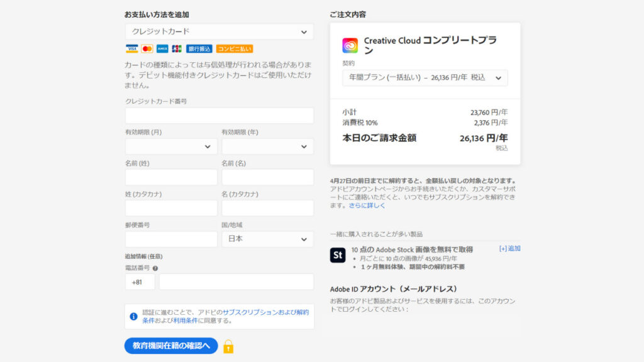Focus the phone number field after +81
This screenshot has height=362, width=644.
tap(236, 282)
